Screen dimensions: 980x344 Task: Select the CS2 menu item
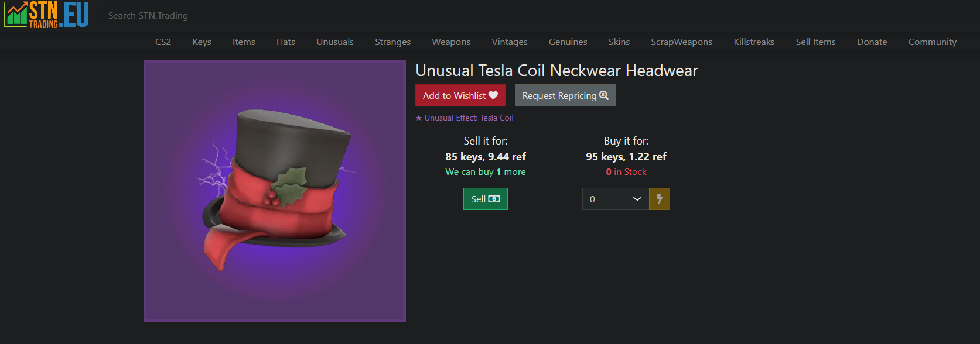click(x=163, y=42)
